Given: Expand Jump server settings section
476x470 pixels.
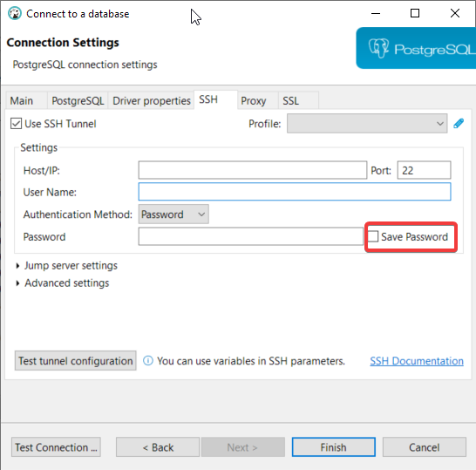Looking at the screenshot, I should (71, 266).
